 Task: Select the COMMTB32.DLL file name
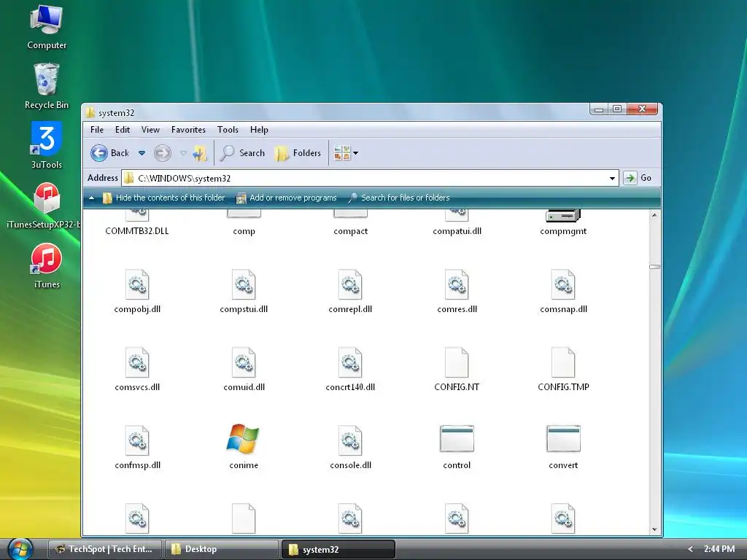(x=137, y=231)
